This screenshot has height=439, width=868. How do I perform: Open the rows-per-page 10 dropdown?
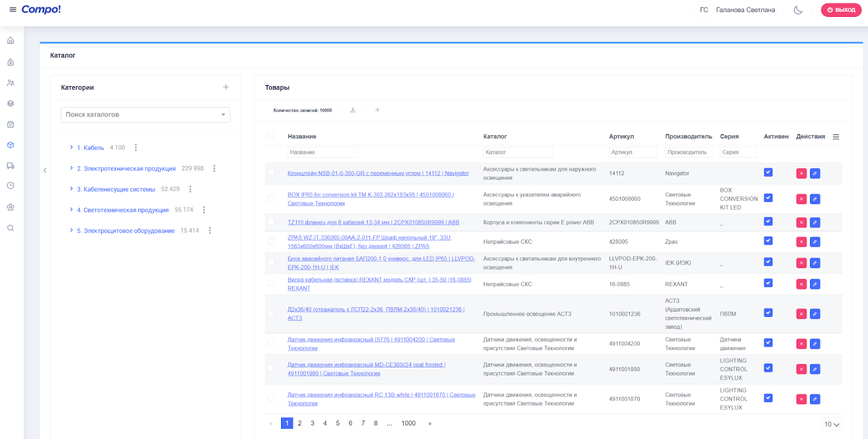click(x=832, y=424)
